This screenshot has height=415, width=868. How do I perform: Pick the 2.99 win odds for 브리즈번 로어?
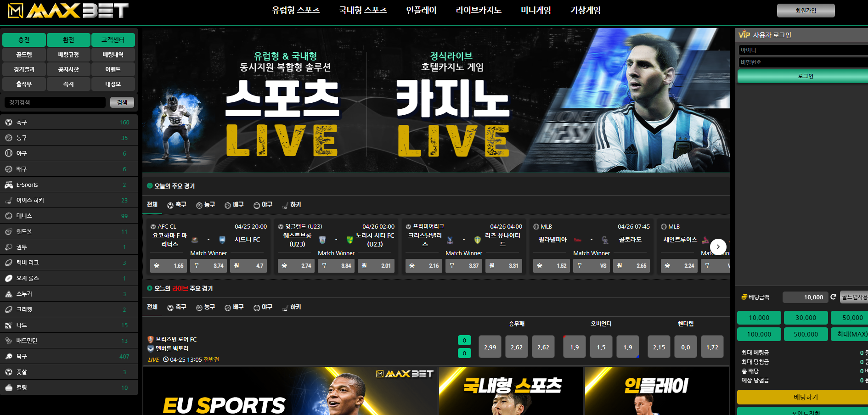[x=490, y=347]
